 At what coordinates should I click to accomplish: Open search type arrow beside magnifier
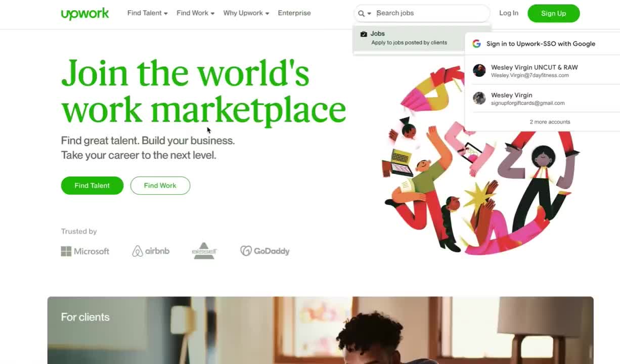point(369,14)
